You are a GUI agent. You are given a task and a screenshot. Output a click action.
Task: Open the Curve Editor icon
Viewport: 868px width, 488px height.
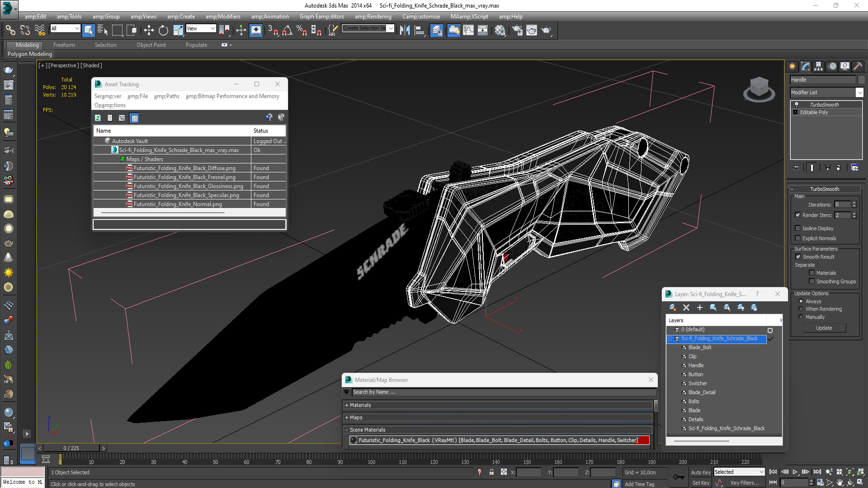tap(468, 30)
